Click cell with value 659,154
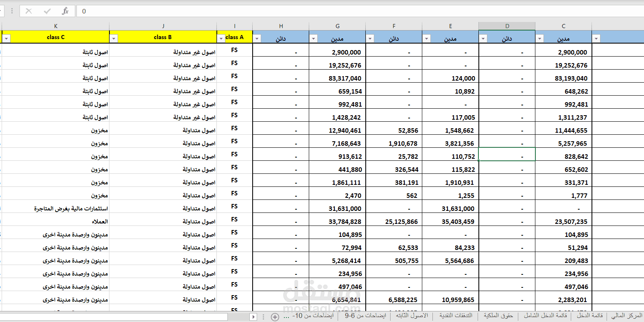Viewport: 644px width, 322px height. 338,90
